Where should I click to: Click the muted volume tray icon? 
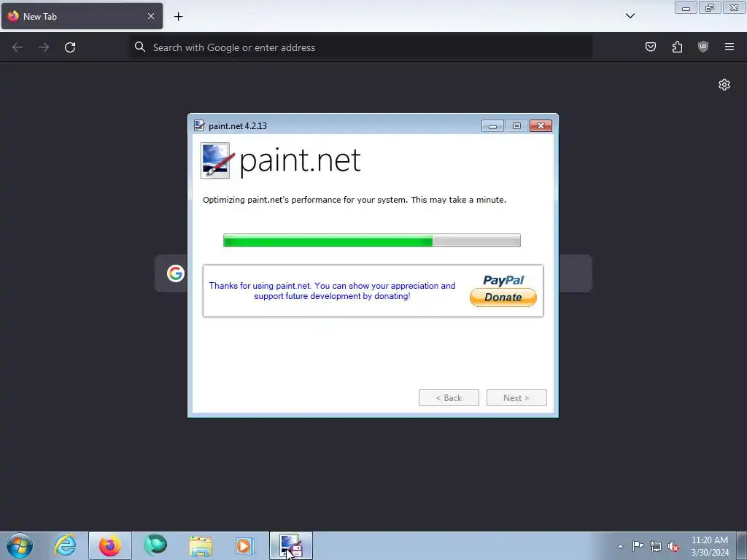coord(673,546)
